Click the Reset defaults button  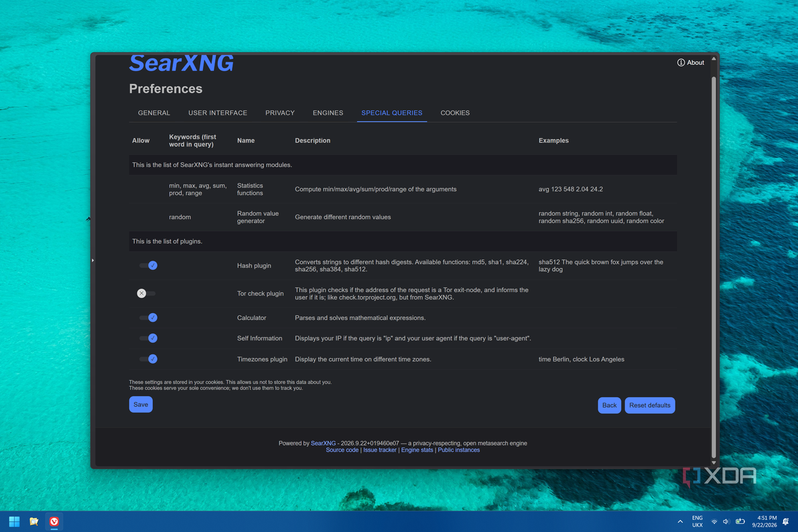coord(650,405)
